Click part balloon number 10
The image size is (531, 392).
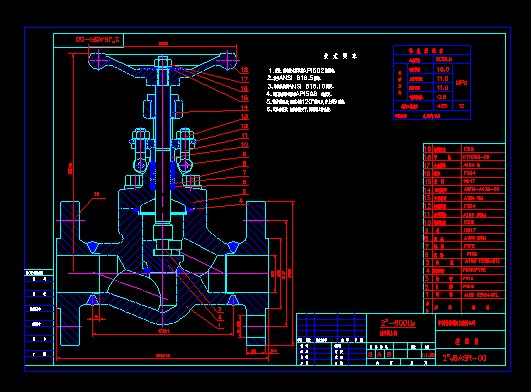point(245,145)
